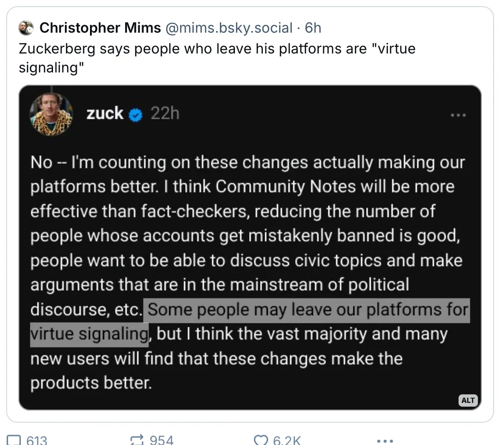Click the 6h post timestamp
The height and width of the screenshot is (445, 504).
pyautogui.click(x=313, y=28)
